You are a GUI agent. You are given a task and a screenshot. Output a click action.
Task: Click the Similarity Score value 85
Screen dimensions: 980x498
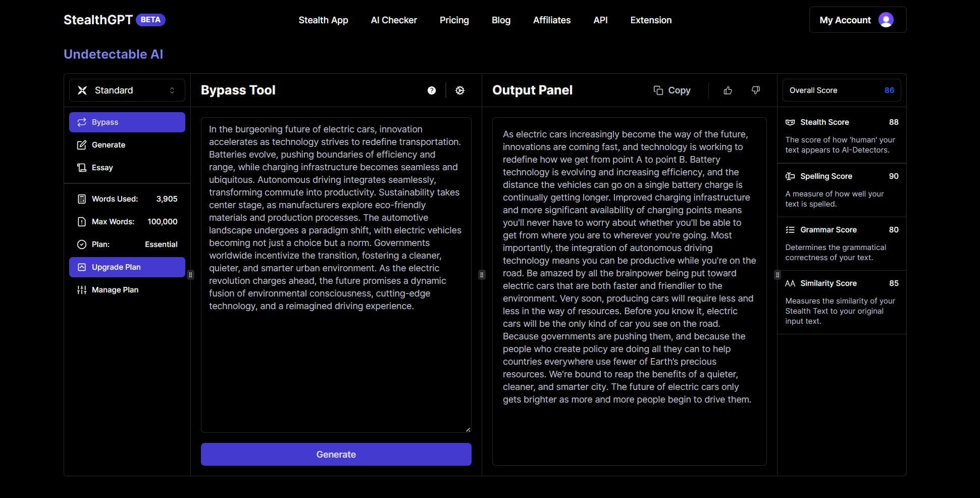(x=894, y=283)
